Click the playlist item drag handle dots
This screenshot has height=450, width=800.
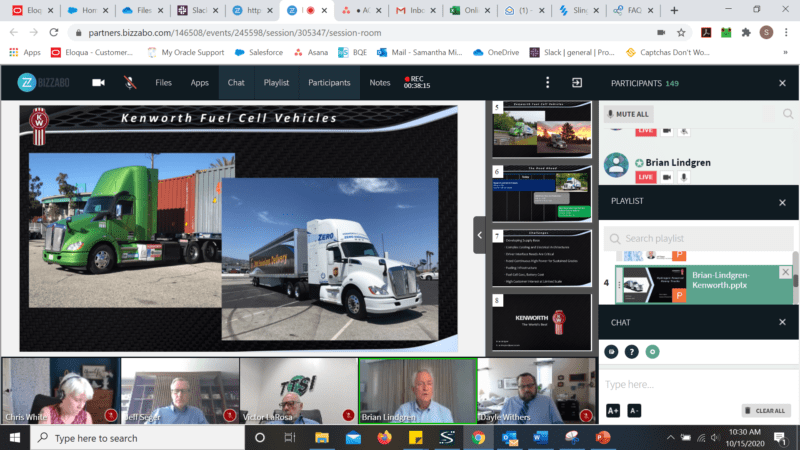pos(619,285)
